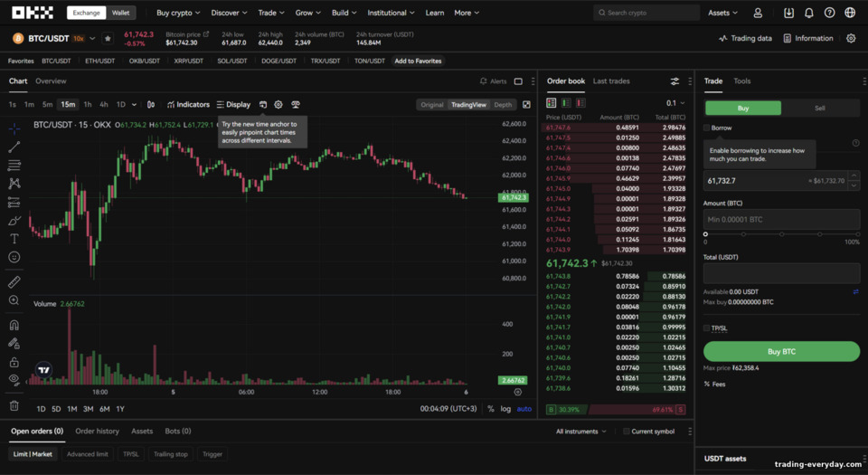Screen dimensions: 868x475
Task: Click the compare scales icon in chart toolbar
Action: tap(296, 105)
